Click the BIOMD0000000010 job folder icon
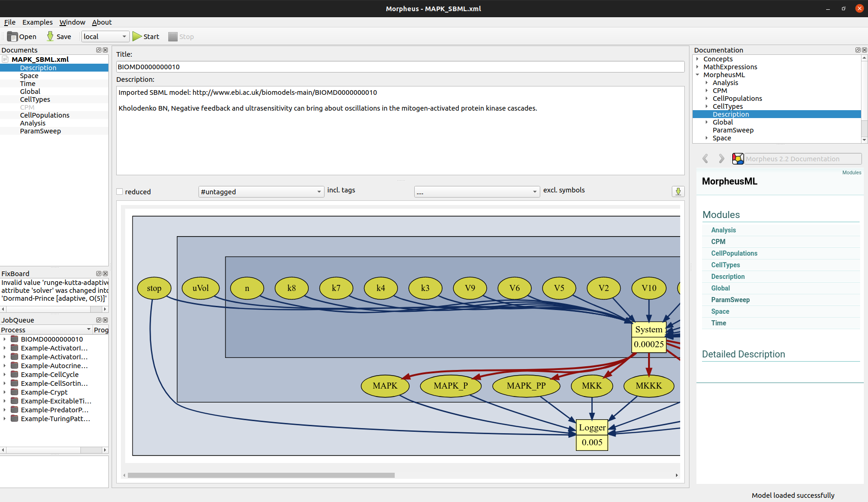The width and height of the screenshot is (868, 502). 14,339
